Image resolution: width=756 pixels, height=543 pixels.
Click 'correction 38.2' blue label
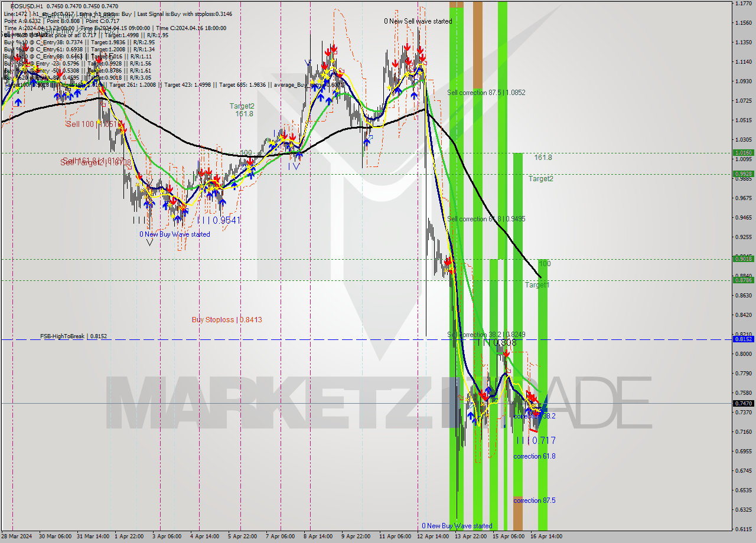point(535,416)
